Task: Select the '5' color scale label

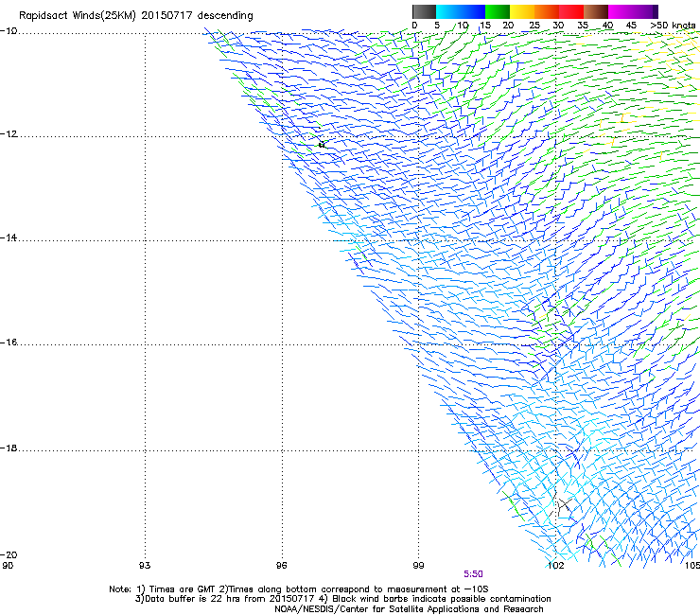Action: pos(437,26)
